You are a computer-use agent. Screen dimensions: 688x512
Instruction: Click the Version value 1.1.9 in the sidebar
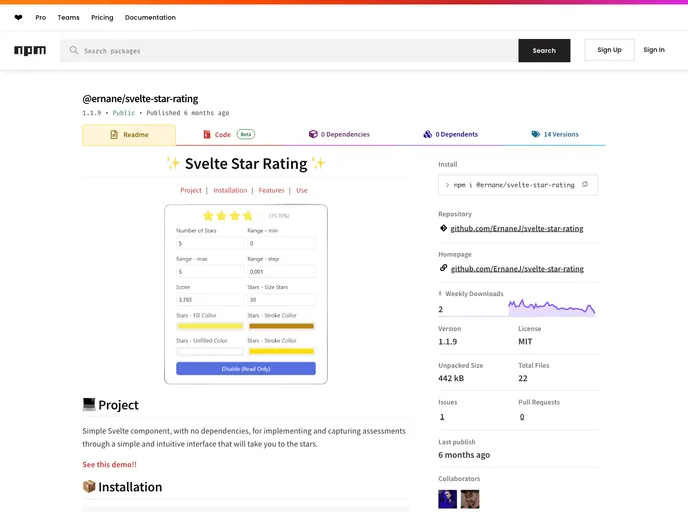coord(448,341)
